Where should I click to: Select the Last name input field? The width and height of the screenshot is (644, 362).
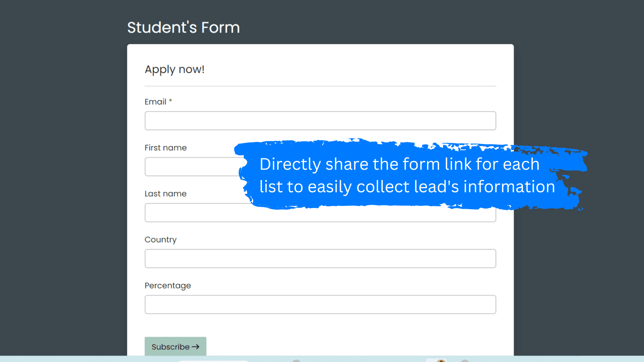(x=193, y=213)
